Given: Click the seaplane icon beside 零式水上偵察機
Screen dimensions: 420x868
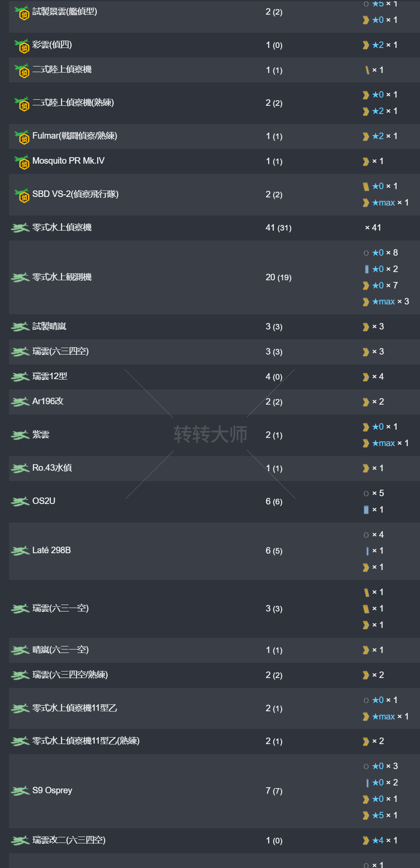Looking at the screenshot, I should pyautogui.click(x=20, y=228).
